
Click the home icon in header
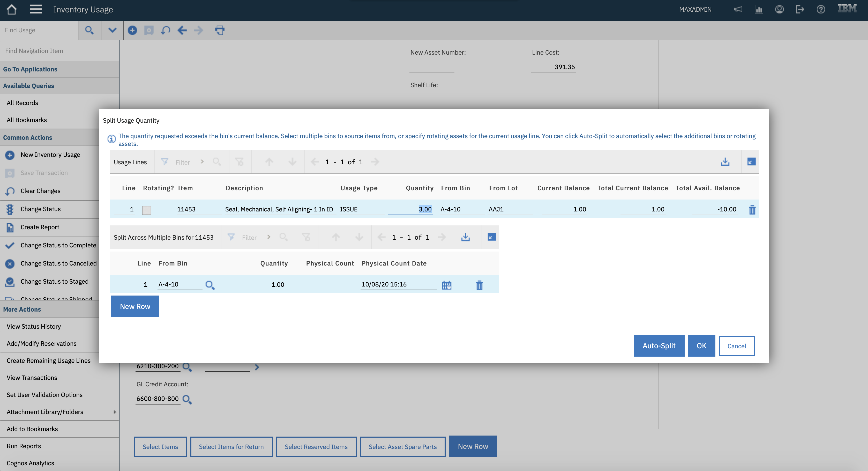[11, 9]
